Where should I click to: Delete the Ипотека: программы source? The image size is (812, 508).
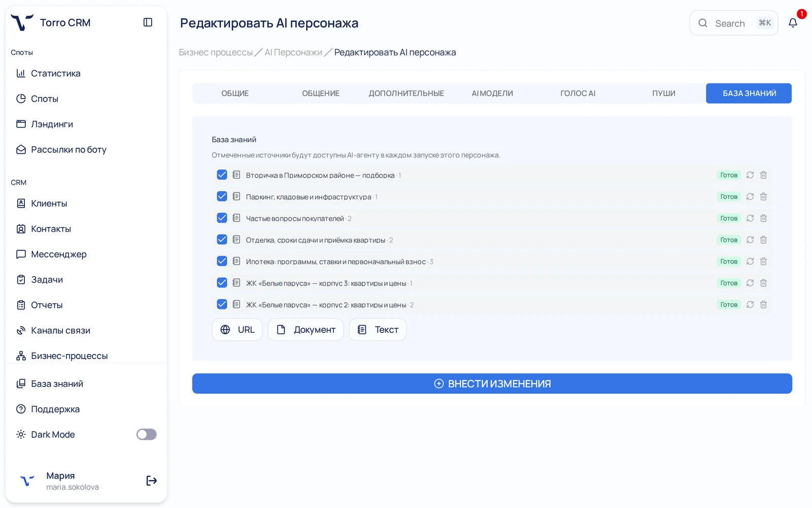[763, 262]
